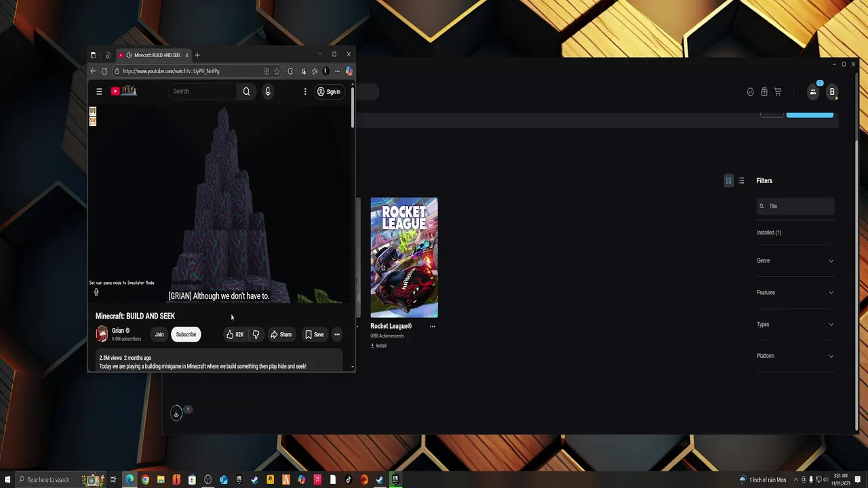Save the video to a playlist
The image size is (868, 488).
point(315,334)
